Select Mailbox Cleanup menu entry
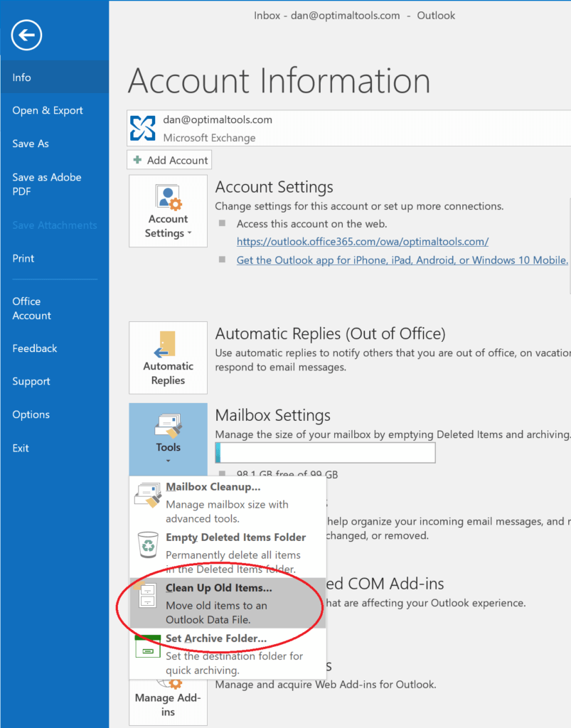Viewport: 571px width, 728px height. pos(228,502)
